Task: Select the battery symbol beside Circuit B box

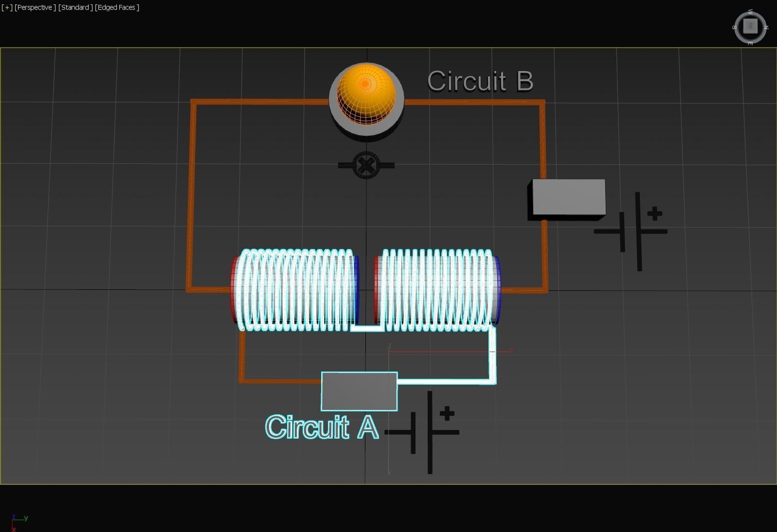Action: click(x=631, y=231)
